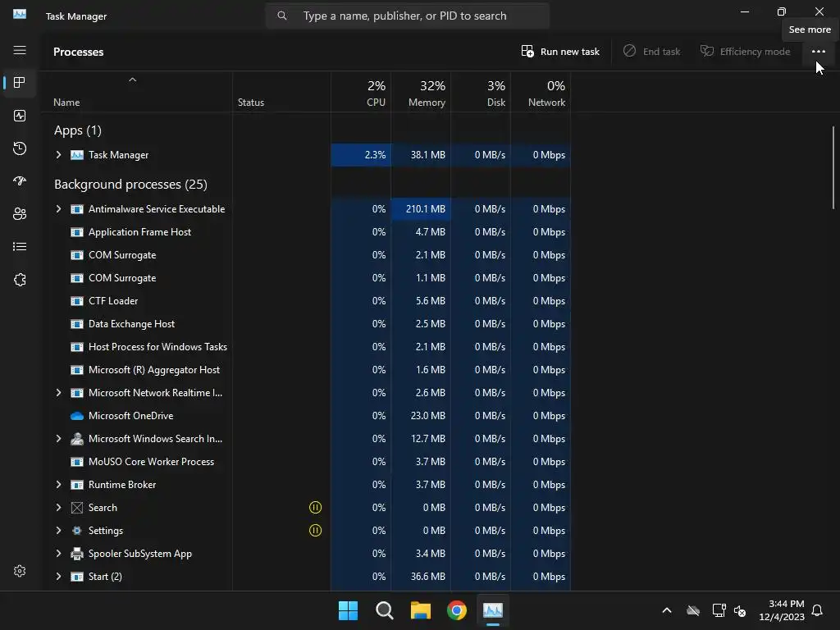Click Run new task button

560,52
